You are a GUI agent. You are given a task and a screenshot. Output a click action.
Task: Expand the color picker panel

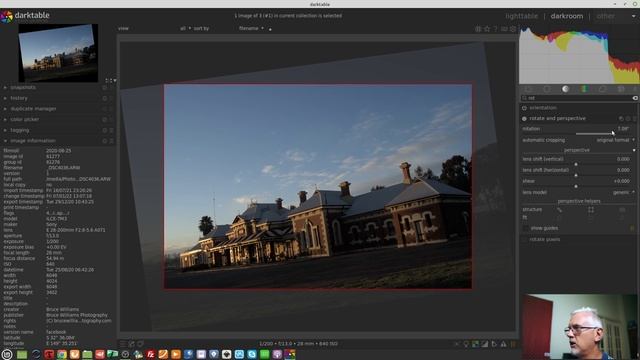click(x=5, y=120)
